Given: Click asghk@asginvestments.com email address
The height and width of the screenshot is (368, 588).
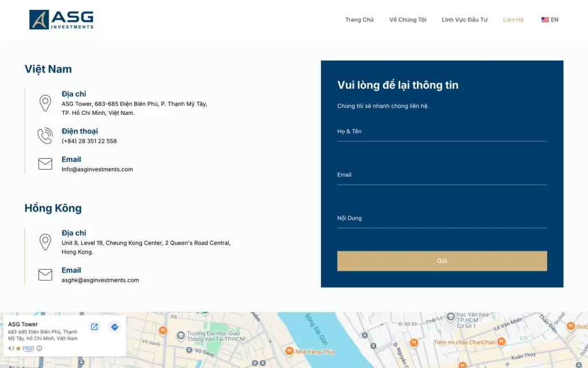Looking at the screenshot, I should coord(100,280).
